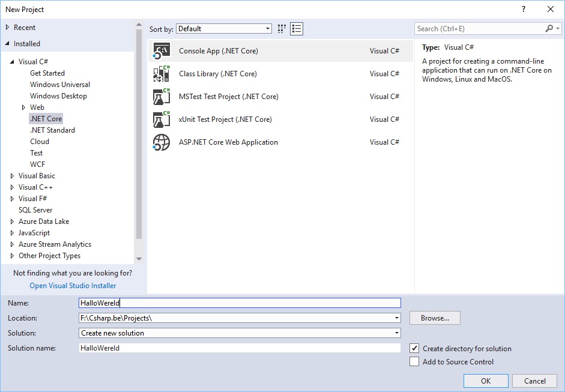Expand the Visual C++ node
565x392 pixels.
(x=12, y=187)
